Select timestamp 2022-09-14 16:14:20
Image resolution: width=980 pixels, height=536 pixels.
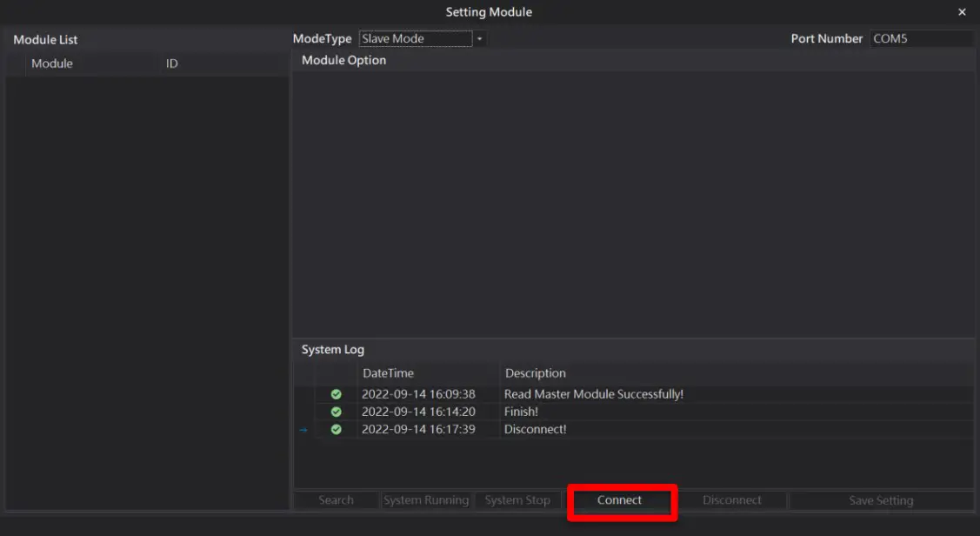418,412
